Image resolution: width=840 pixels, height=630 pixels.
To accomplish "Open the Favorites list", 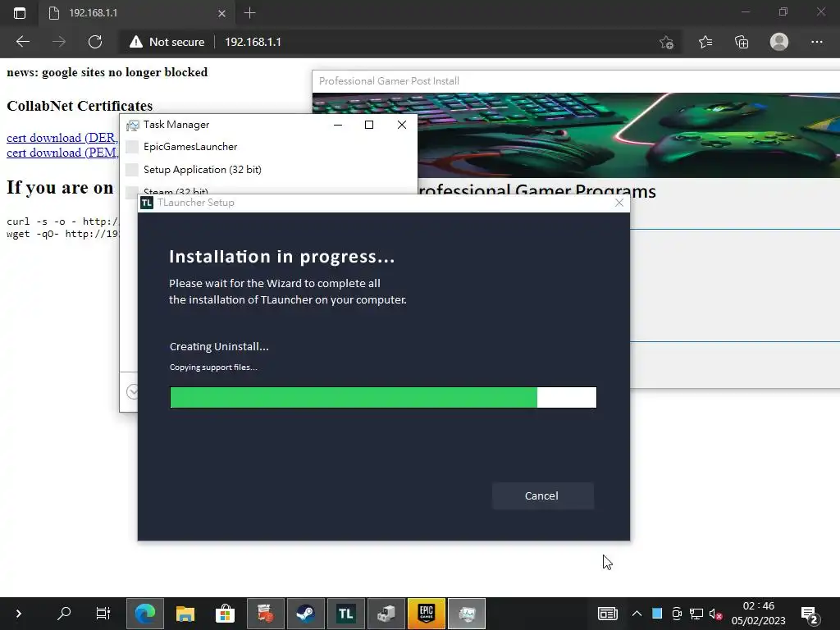I will (705, 42).
